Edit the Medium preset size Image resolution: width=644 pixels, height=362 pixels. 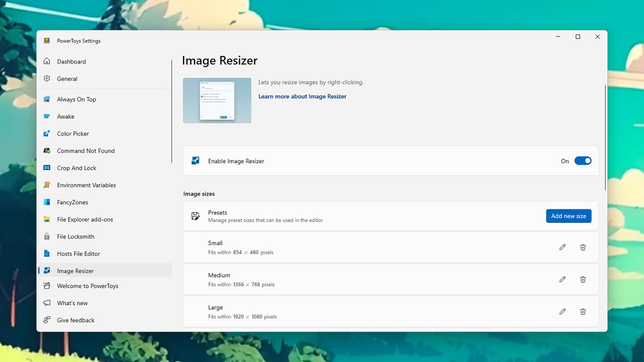point(562,280)
